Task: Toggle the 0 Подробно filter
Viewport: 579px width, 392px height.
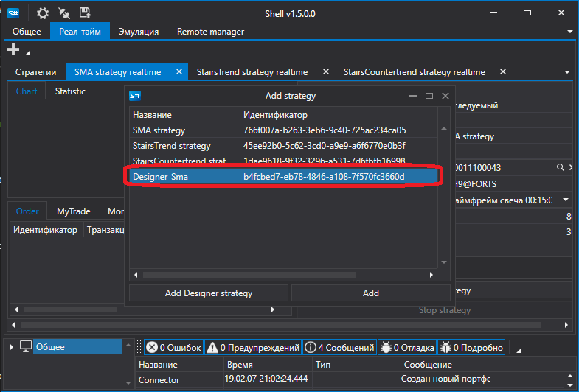Action: (471, 347)
